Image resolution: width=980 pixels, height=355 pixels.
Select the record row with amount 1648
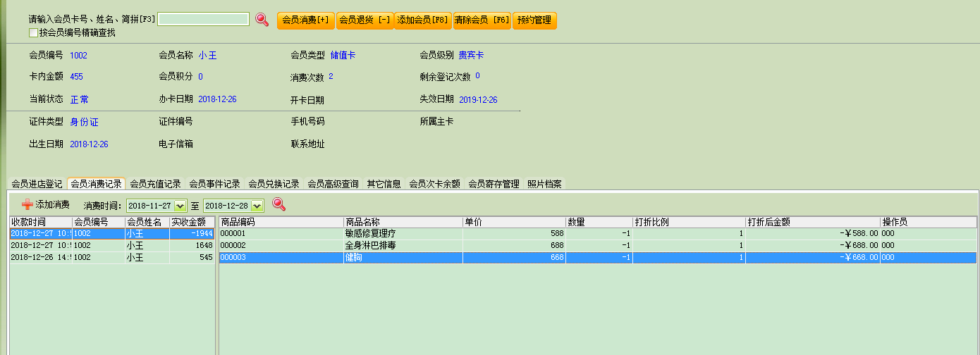tap(112, 245)
